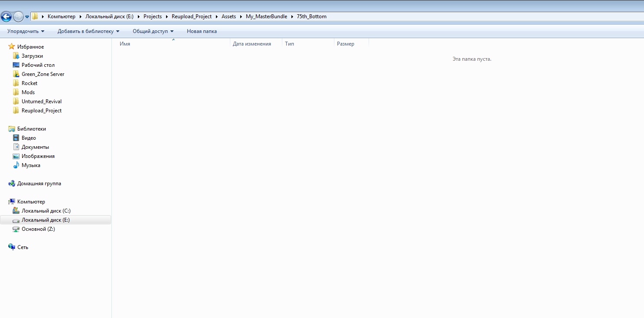Navigate to Локальный диск (E:) in breadcrumb
Image resolution: width=644 pixels, height=318 pixels.
(110, 16)
